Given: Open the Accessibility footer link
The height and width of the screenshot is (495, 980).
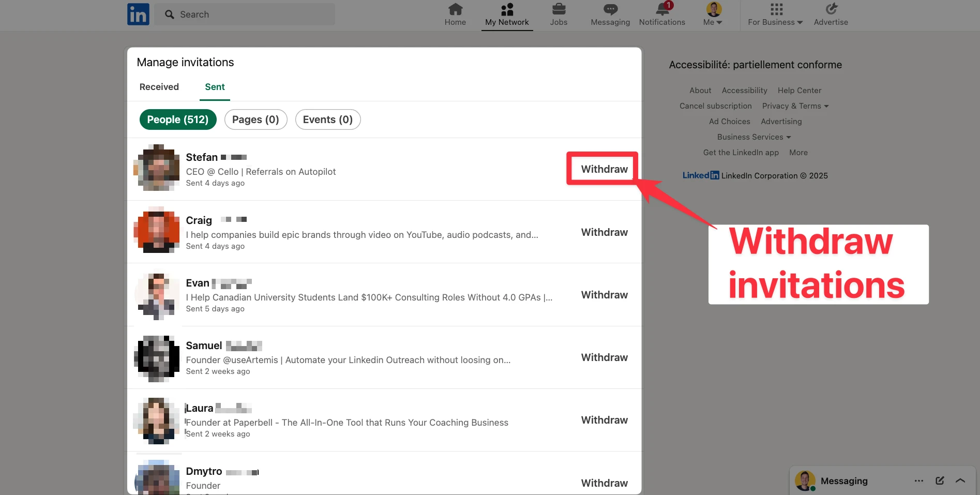Looking at the screenshot, I should click(x=744, y=91).
